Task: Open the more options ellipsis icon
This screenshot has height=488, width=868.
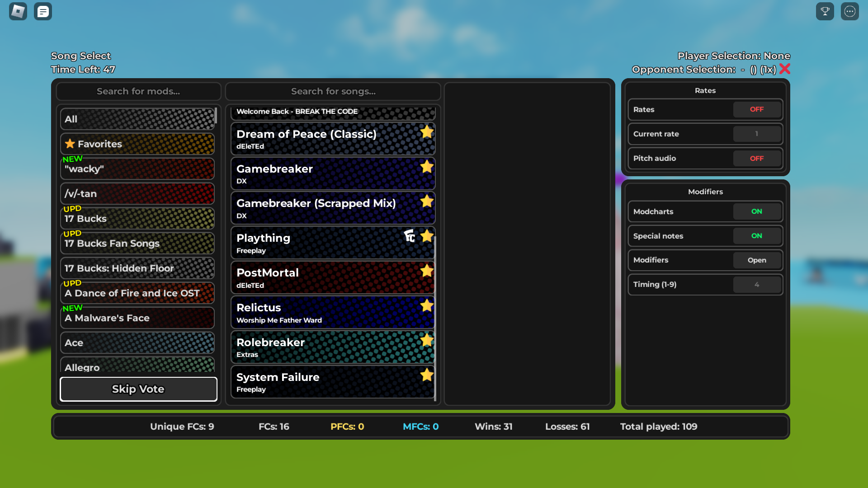Action: pyautogui.click(x=849, y=11)
